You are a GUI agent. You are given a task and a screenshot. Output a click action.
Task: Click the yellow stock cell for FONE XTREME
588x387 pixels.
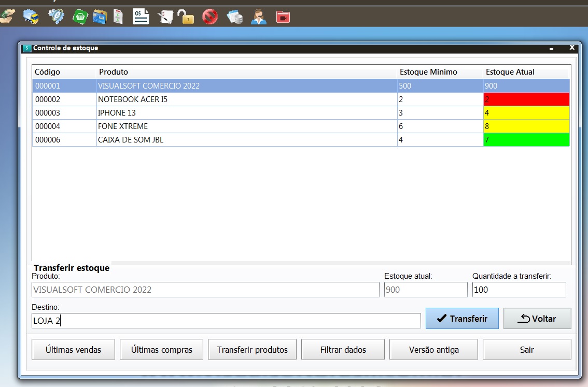click(526, 126)
